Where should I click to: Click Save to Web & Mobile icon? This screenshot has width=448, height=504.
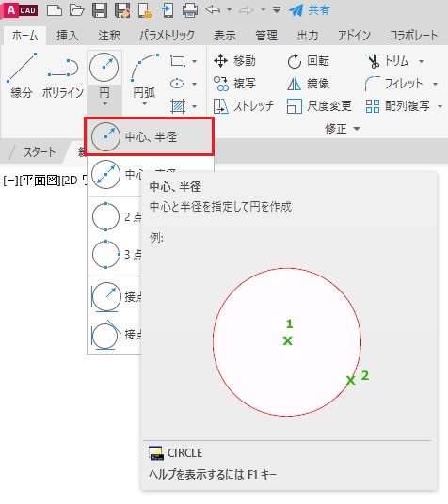point(168,10)
